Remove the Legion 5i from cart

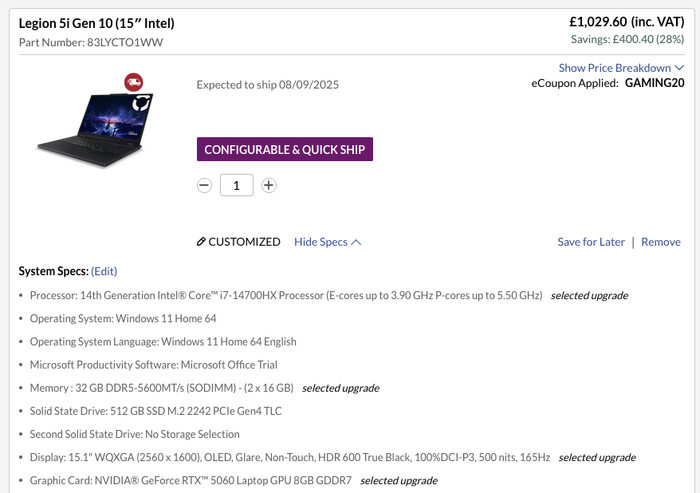point(661,242)
